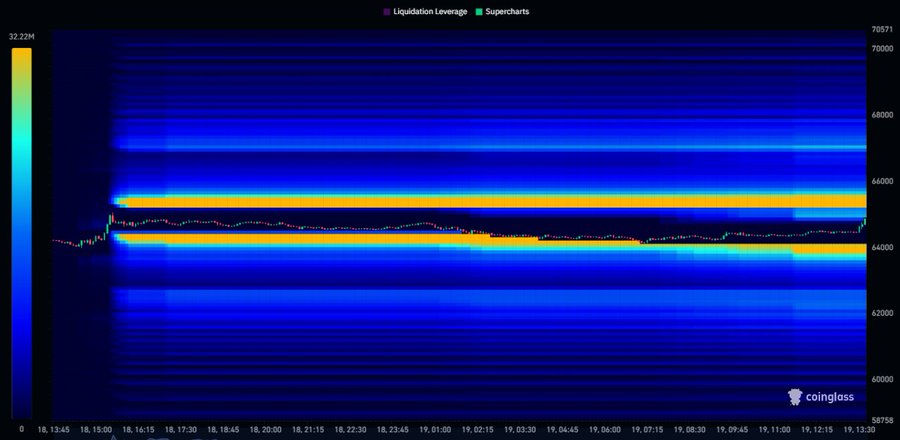Click the 18, 20:00 time axis label

(265, 429)
